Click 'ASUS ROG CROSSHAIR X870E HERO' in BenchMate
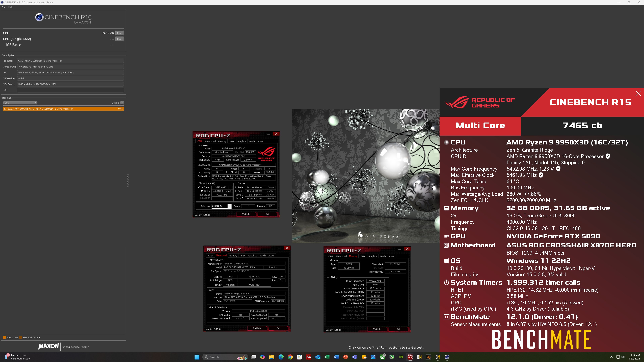The height and width of the screenshot is (362, 644). click(x=571, y=245)
